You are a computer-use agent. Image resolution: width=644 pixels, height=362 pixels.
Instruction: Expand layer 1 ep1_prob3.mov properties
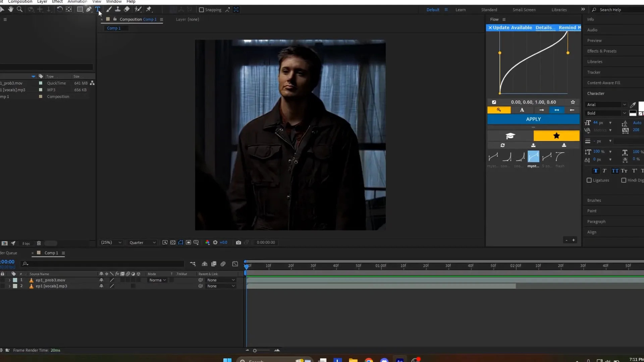(9, 280)
